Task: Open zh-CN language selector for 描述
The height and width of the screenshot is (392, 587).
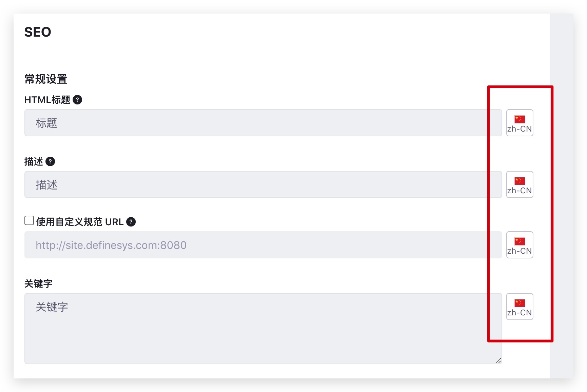Action: (x=519, y=184)
